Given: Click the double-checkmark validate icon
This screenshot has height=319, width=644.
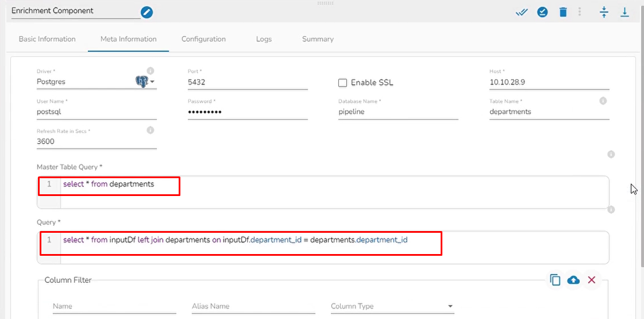Looking at the screenshot, I should pos(522,12).
